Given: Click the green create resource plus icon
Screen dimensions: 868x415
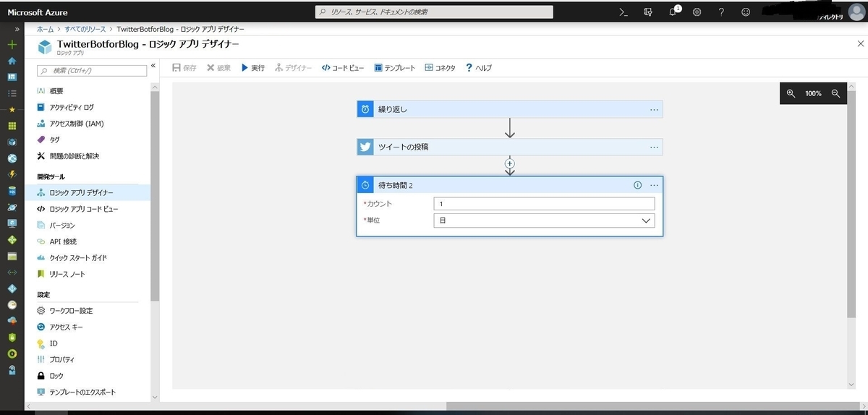Looking at the screenshot, I should pyautogui.click(x=12, y=45).
